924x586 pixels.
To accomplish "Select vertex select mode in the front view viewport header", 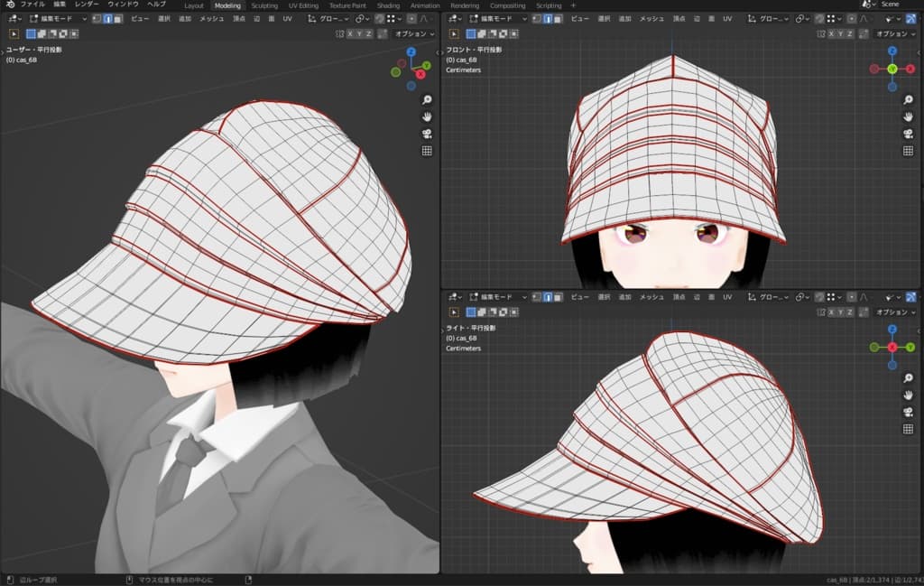I will 536,18.
